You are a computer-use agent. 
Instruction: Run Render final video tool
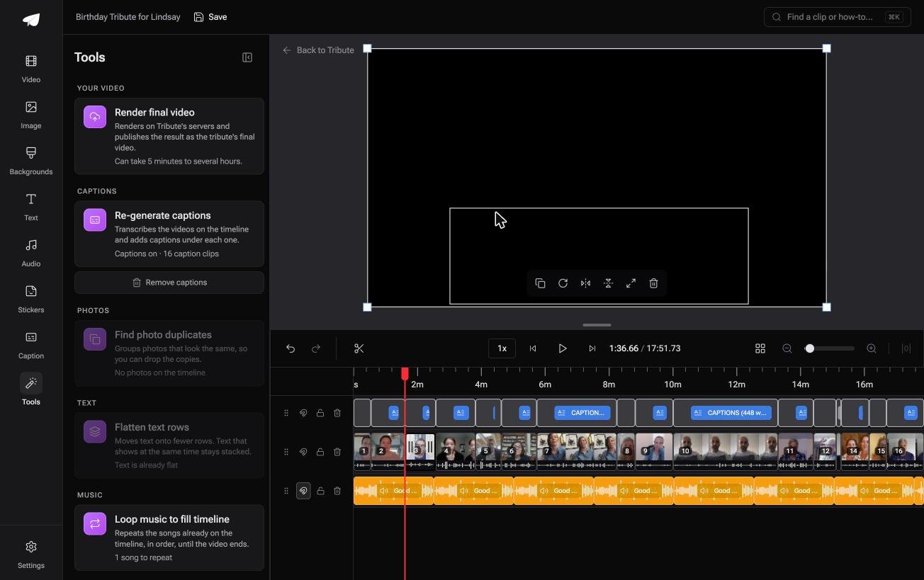[x=169, y=136]
